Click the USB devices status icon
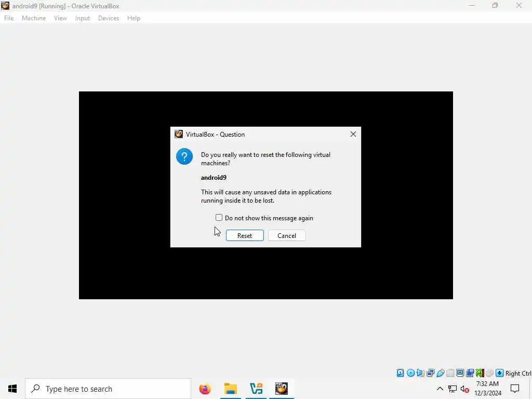Screen dimensions: 532x399 [x=441, y=373]
